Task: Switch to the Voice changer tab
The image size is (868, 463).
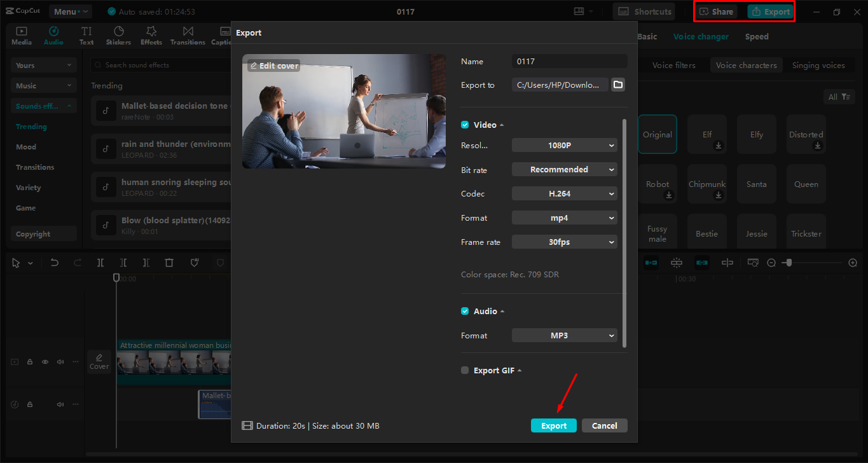Action: click(701, 36)
